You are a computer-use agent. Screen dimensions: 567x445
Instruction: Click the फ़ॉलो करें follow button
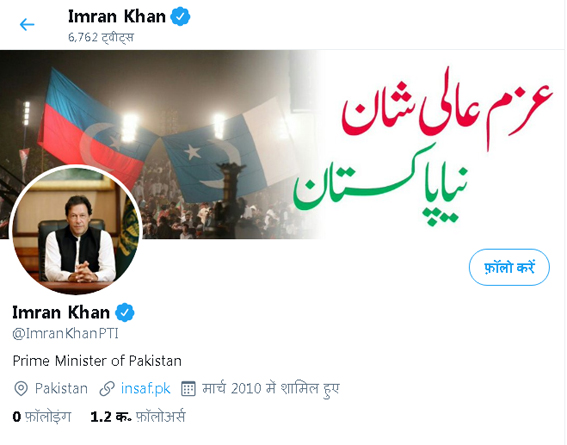509,268
